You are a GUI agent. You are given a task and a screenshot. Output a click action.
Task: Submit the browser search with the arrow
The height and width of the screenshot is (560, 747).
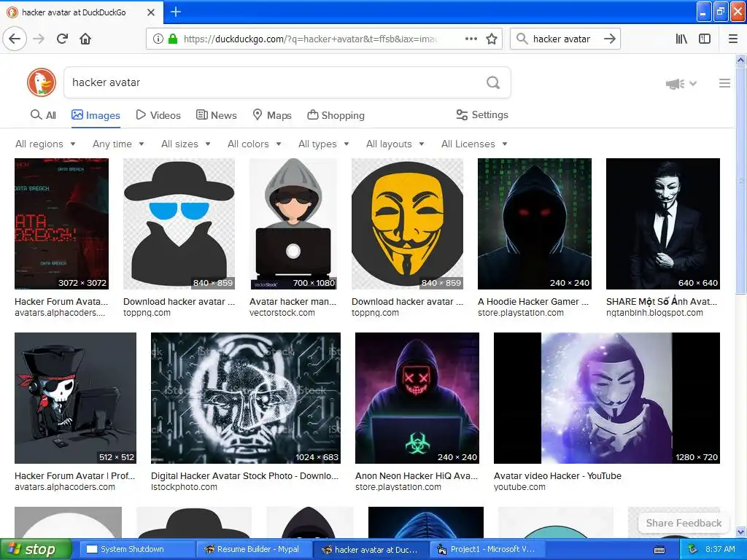pyautogui.click(x=610, y=39)
